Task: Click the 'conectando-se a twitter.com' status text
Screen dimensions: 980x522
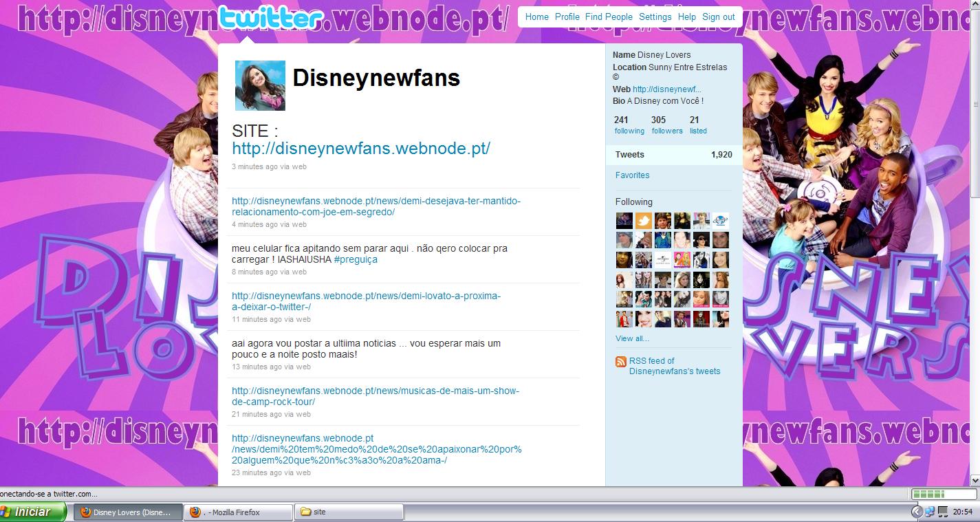Action: 48,494
